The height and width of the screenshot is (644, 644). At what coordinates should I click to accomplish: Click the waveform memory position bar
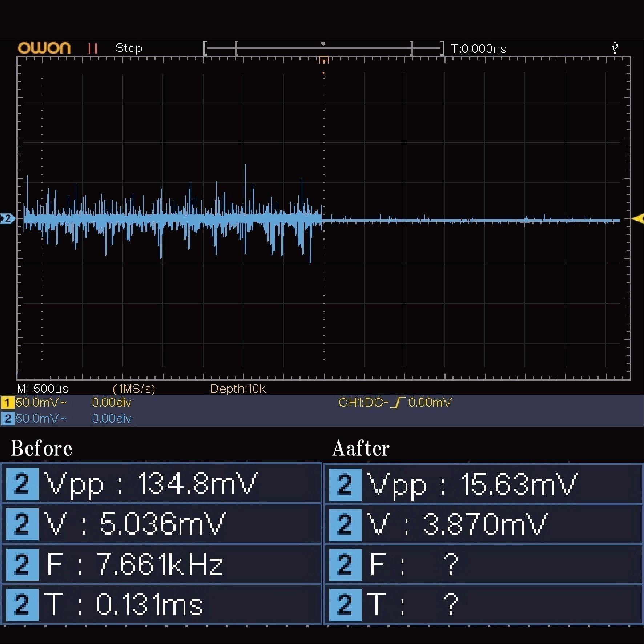323,48
